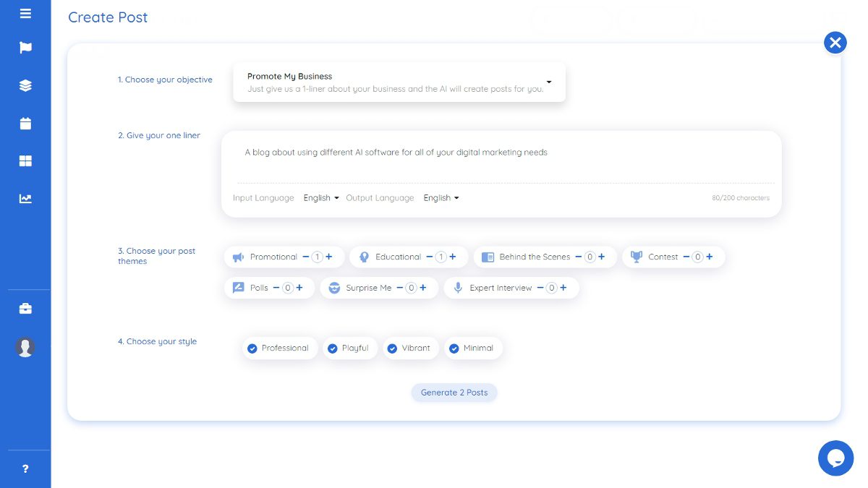868x488 pixels.
Task: Open the Input Language English dropdown
Action: (321, 197)
